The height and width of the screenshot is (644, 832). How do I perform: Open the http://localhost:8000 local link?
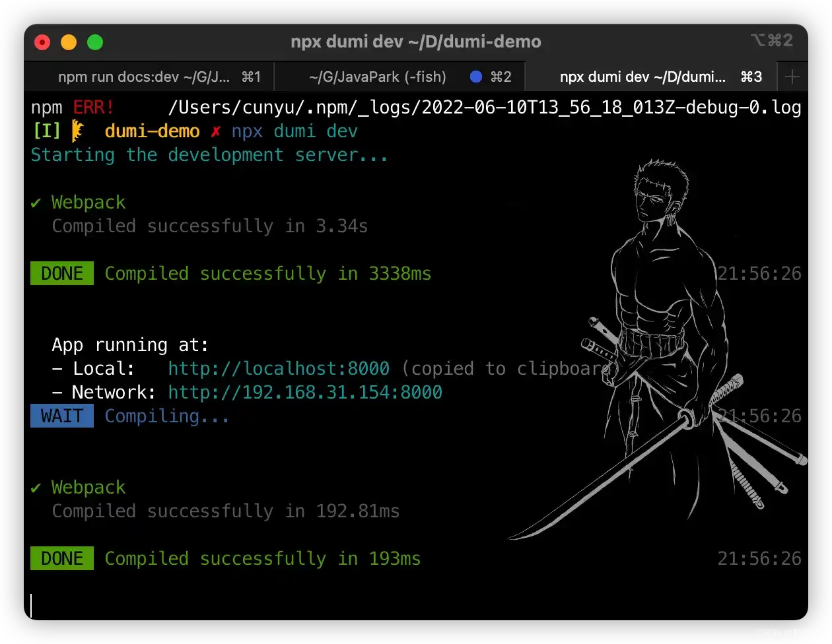[279, 368]
